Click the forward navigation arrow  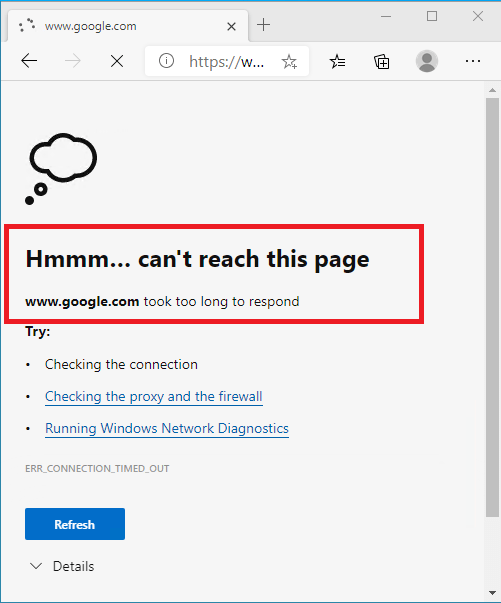pyautogui.click(x=73, y=61)
